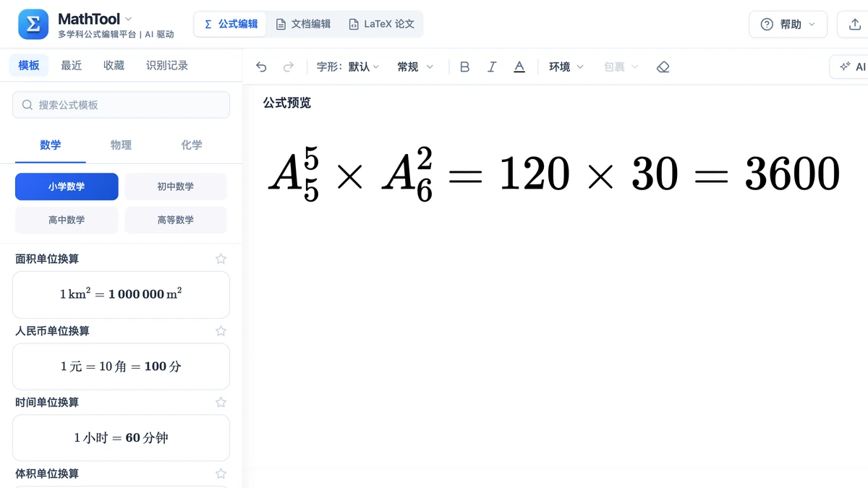Favorite the 体积单位换算 template star
This screenshot has width=868, height=488.
click(x=221, y=474)
